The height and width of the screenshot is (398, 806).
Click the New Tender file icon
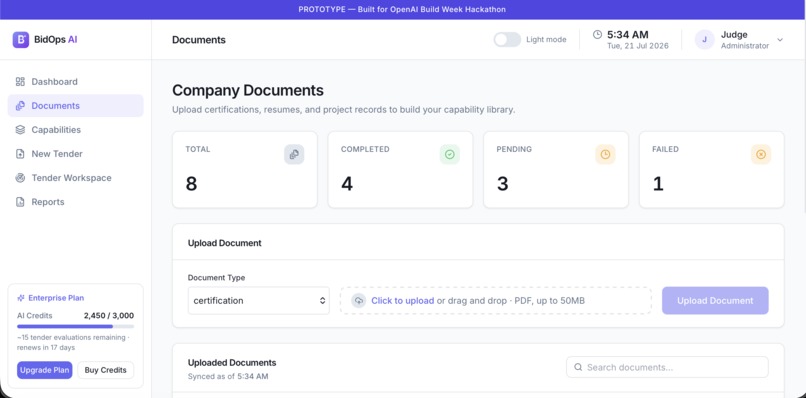pos(20,154)
